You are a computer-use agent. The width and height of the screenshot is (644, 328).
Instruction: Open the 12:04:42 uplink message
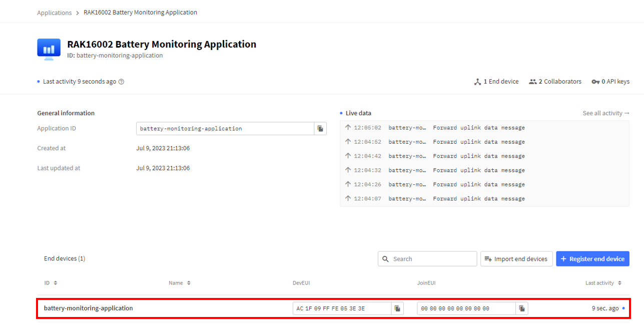tap(484, 156)
